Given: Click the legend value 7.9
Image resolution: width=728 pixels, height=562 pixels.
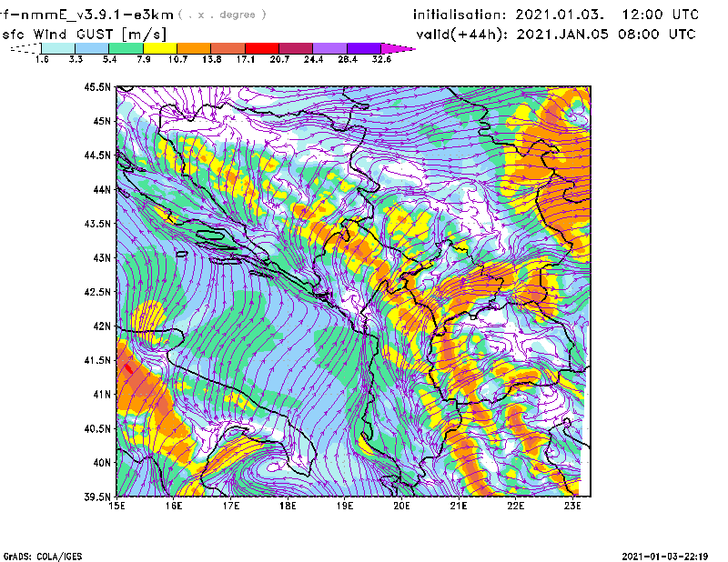Looking at the screenshot, I should pos(144,59).
